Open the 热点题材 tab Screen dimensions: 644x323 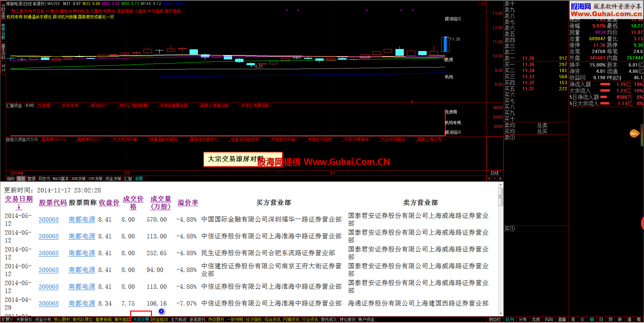[216, 319]
